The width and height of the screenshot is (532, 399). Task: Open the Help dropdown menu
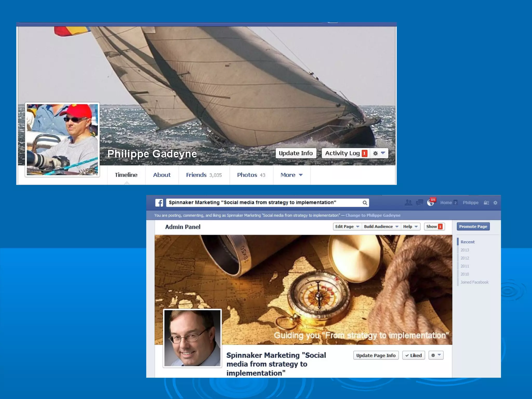tap(410, 227)
